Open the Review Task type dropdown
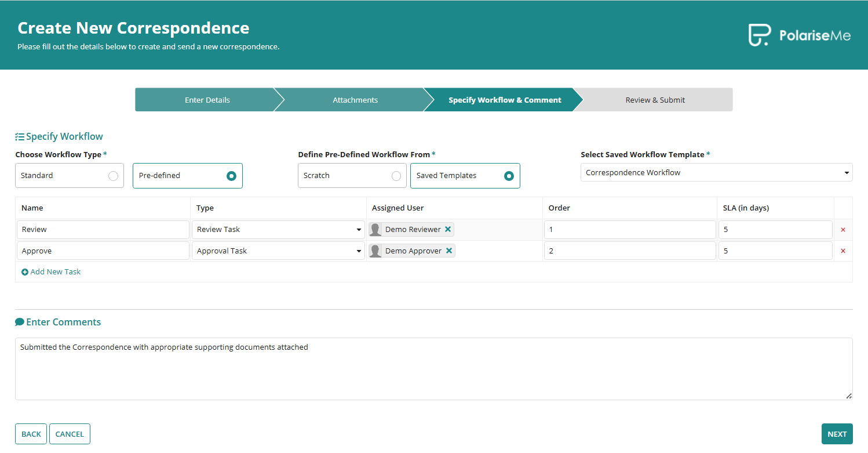Screen dimensions: 868x453 click(x=278, y=230)
